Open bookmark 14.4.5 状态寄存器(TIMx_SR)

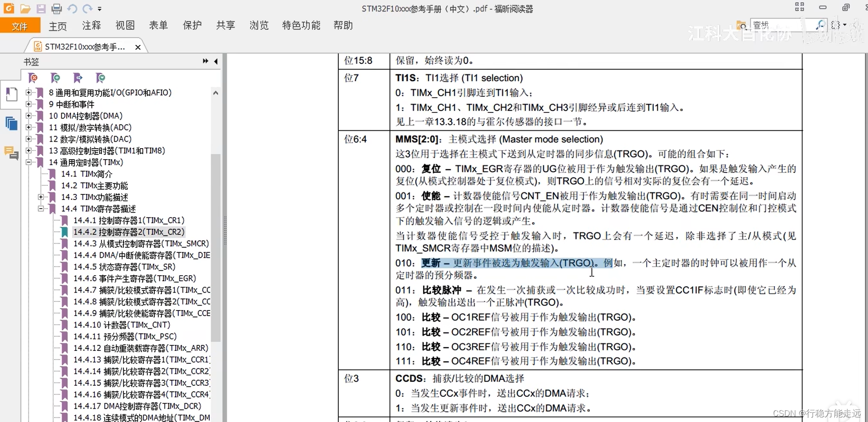point(124,267)
